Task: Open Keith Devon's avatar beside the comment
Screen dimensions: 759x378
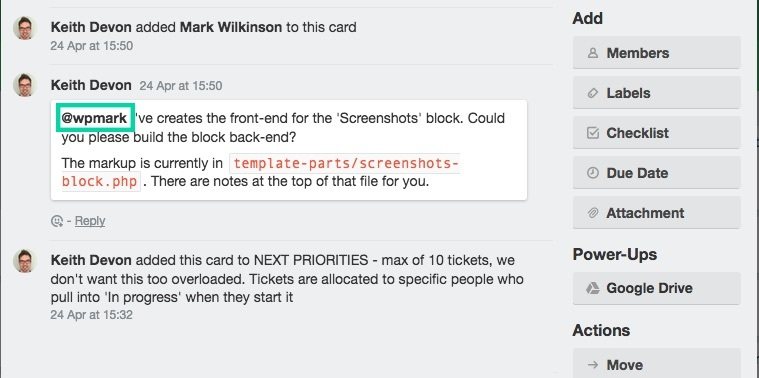Action: point(25,85)
